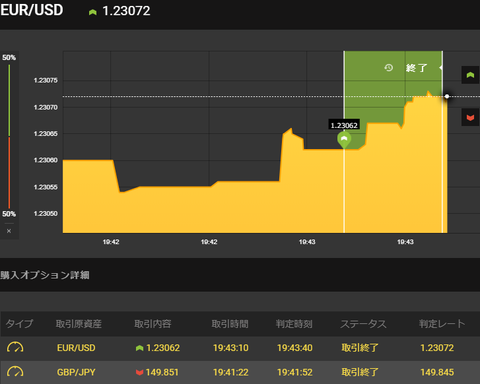Click the 19:43:10 trade time cell
This screenshot has height=384, width=480.
pyautogui.click(x=231, y=348)
